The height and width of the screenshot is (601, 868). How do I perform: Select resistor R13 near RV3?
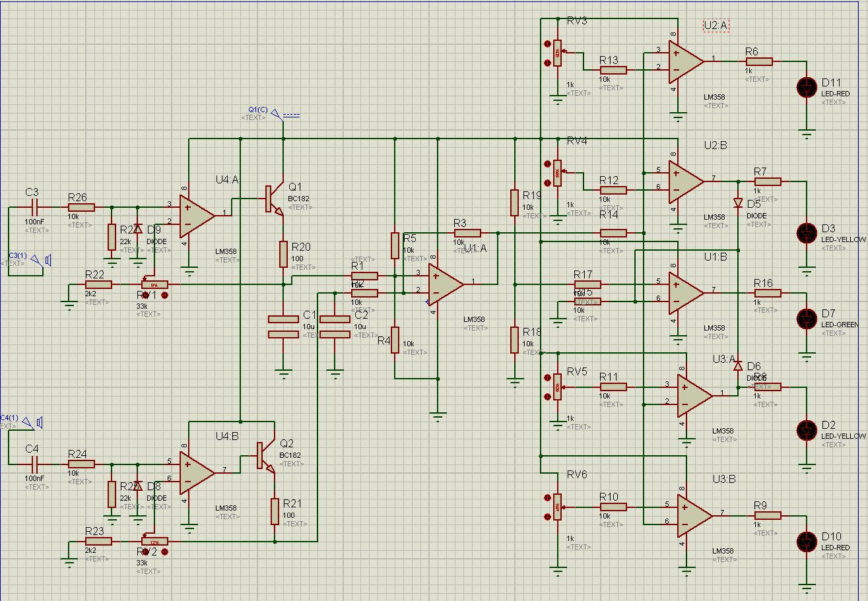(613, 69)
